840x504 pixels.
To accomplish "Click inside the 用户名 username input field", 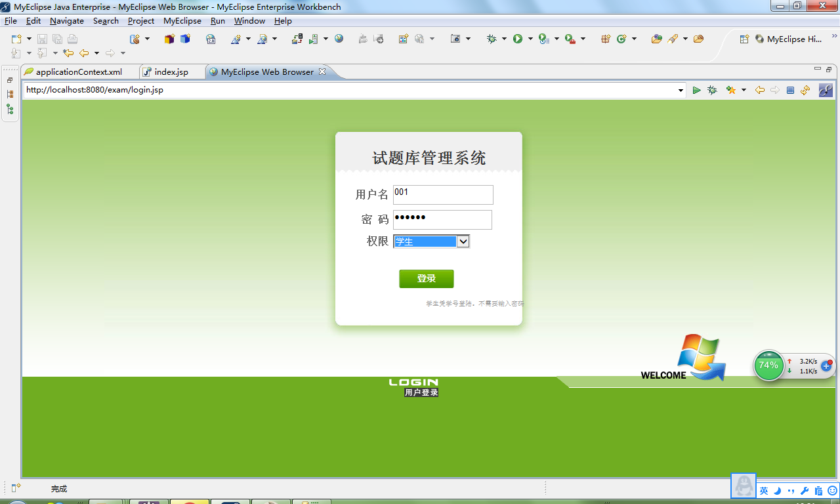I will (x=442, y=194).
